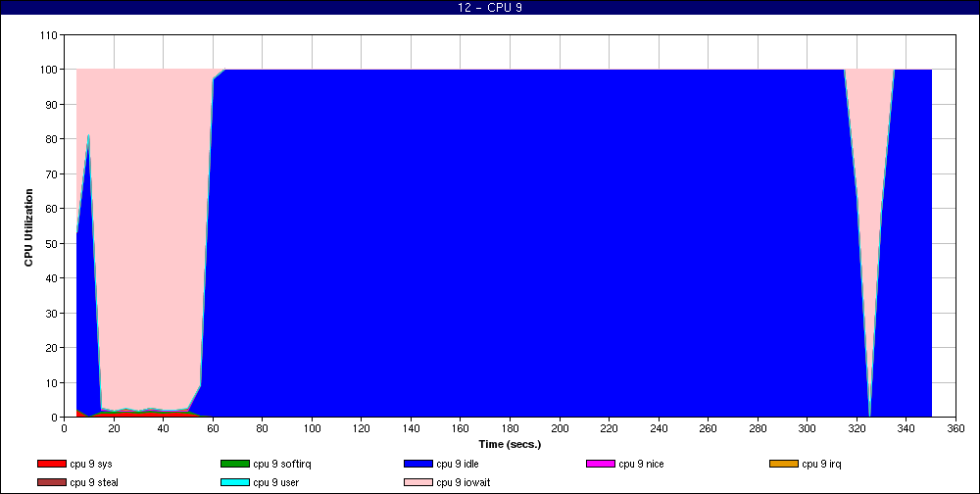Click the y-axis tick value 50
Image resolution: width=980 pixels, height=494 pixels.
53,243
